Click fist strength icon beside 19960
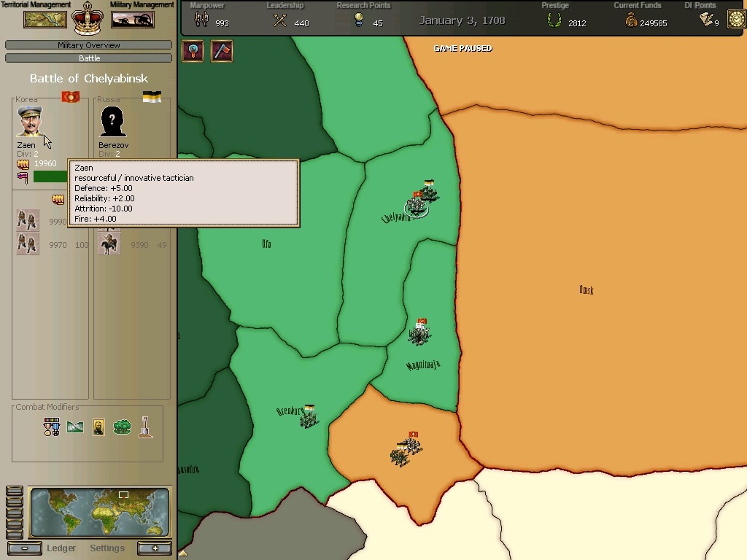 coord(23,164)
